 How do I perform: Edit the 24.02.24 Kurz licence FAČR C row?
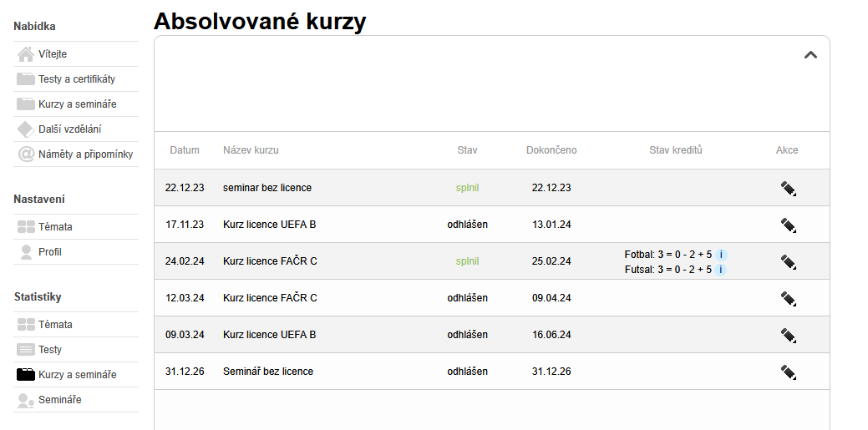788,261
